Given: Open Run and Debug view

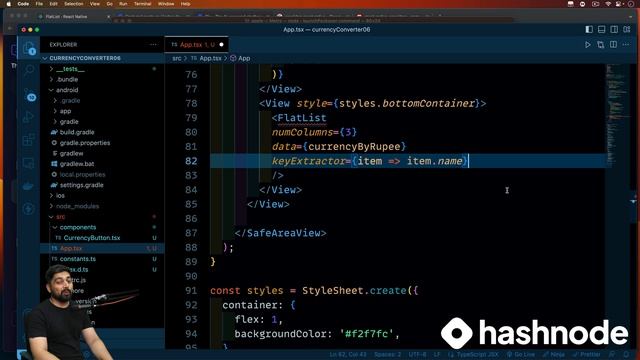Looking at the screenshot, I should pyautogui.click(x=29, y=117).
